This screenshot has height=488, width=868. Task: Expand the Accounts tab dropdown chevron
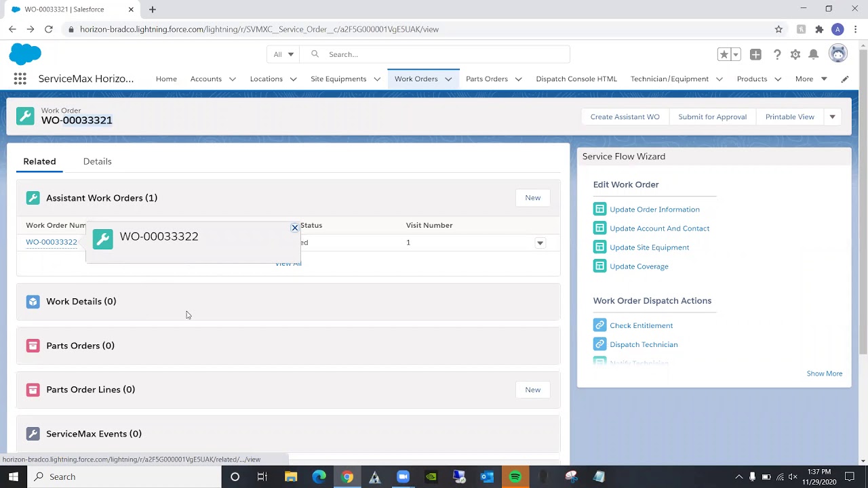click(x=233, y=79)
